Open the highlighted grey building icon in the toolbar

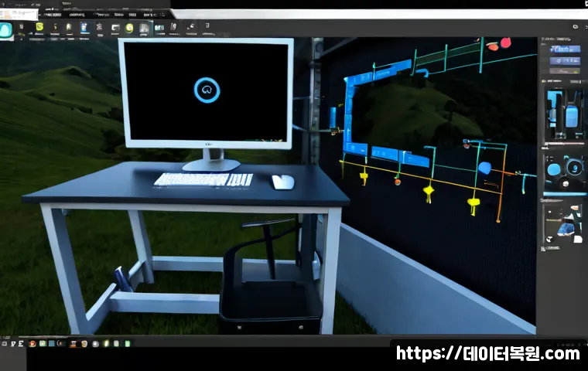pyautogui.click(x=144, y=29)
